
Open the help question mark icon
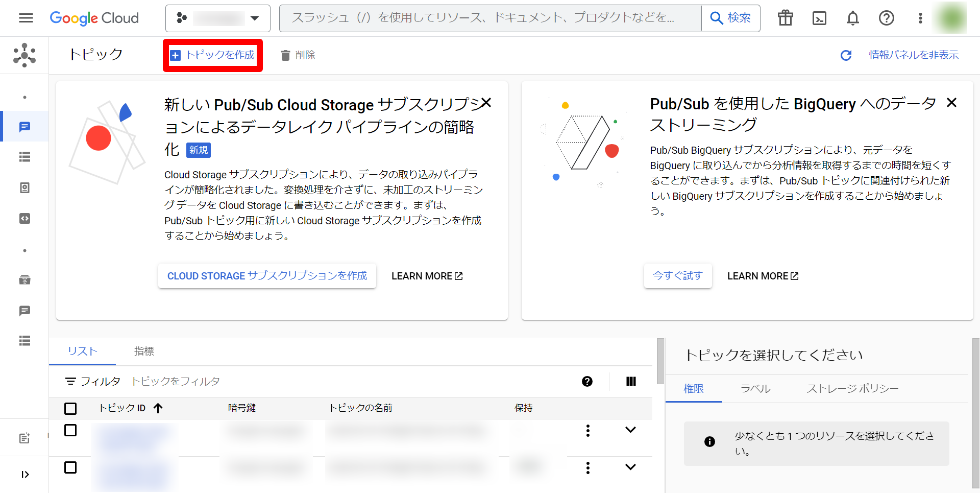[886, 18]
